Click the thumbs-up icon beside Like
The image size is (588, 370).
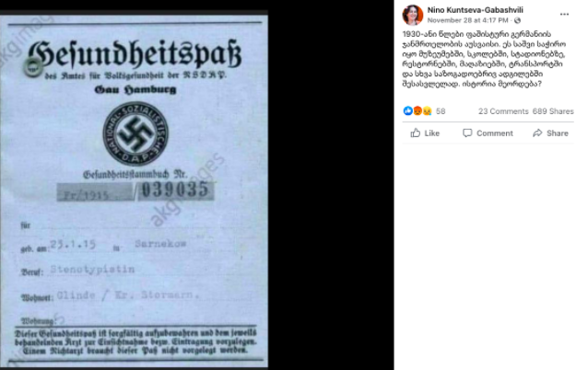pyautogui.click(x=415, y=133)
